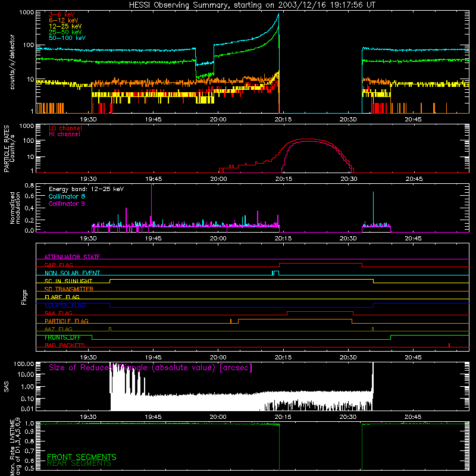This screenshot has width=476, height=476.
Task: Click the 'counts/s/detector' y-axis label
Action: tap(12, 62)
